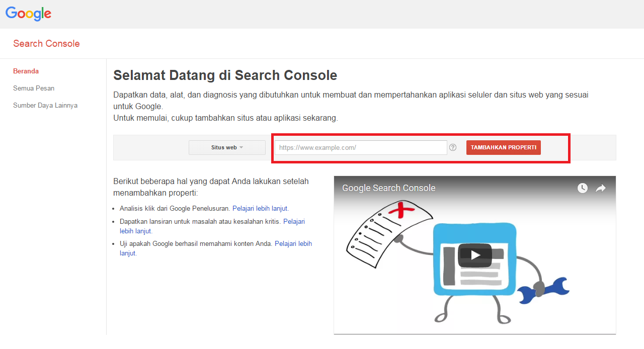The height and width of the screenshot is (349, 644).
Task: Open Pelajari lebih lanjut for Analisis klik
Action: pos(260,208)
